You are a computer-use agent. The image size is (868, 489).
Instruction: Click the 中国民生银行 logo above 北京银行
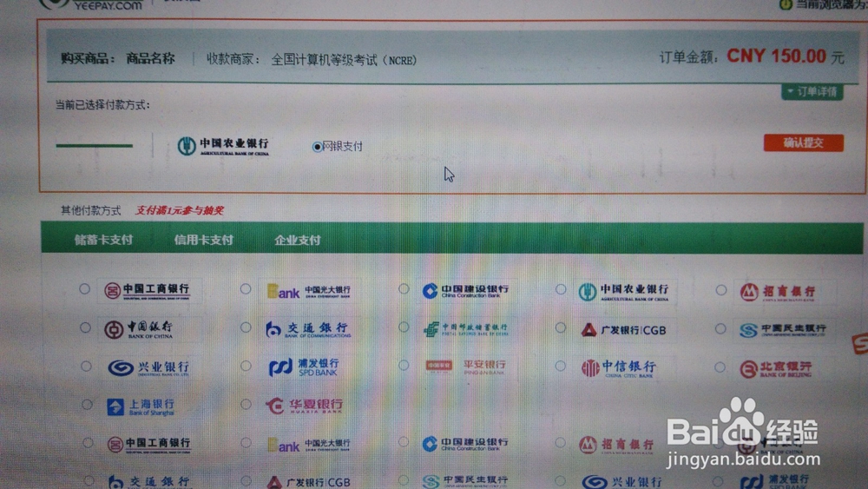(x=783, y=330)
